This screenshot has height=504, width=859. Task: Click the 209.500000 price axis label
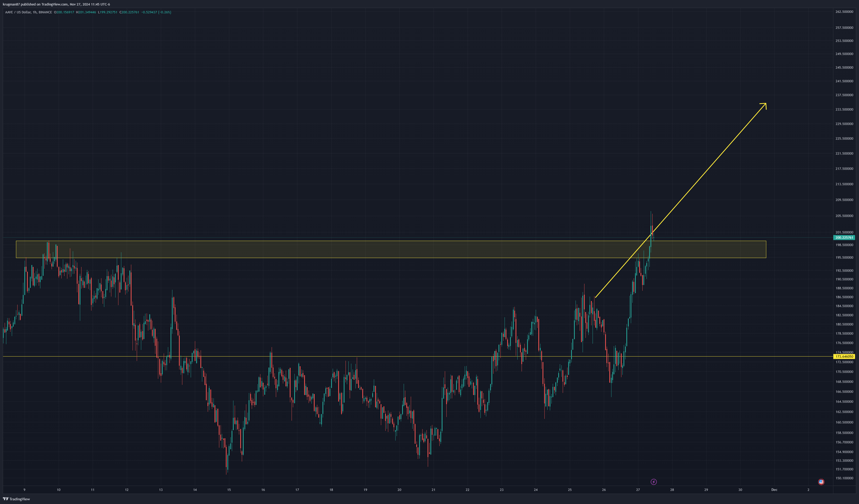point(844,200)
